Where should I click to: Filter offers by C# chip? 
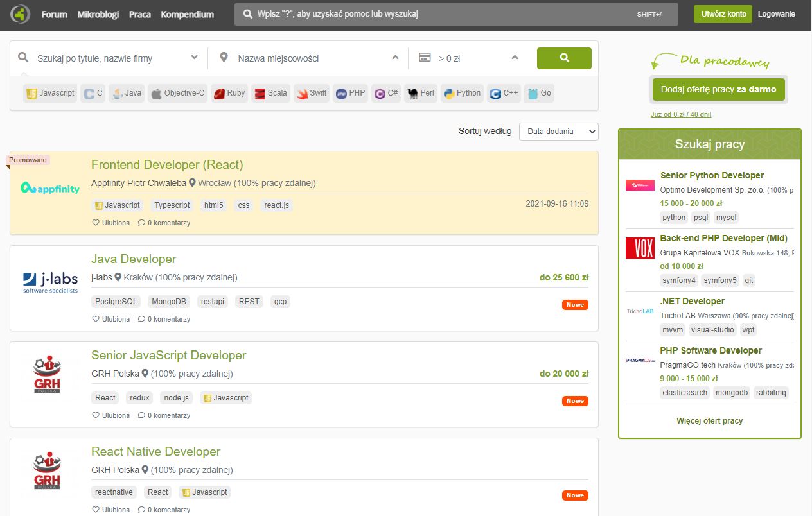tap(387, 93)
